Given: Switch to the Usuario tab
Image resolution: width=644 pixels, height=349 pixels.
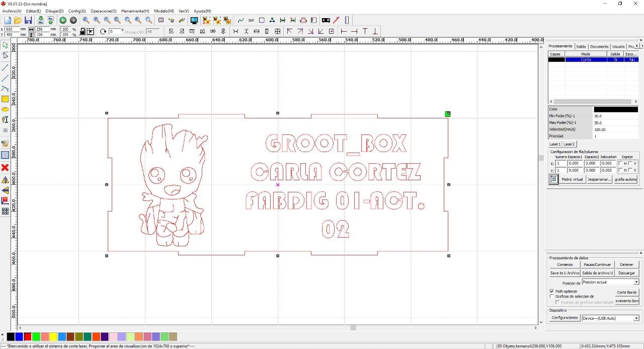Looking at the screenshot, I should pos(618,46).
